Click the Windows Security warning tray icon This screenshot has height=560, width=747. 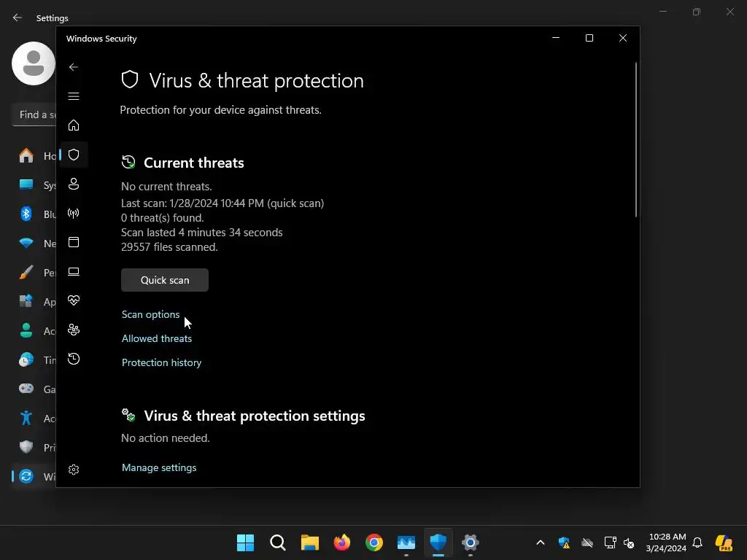[x=564, y=542]
